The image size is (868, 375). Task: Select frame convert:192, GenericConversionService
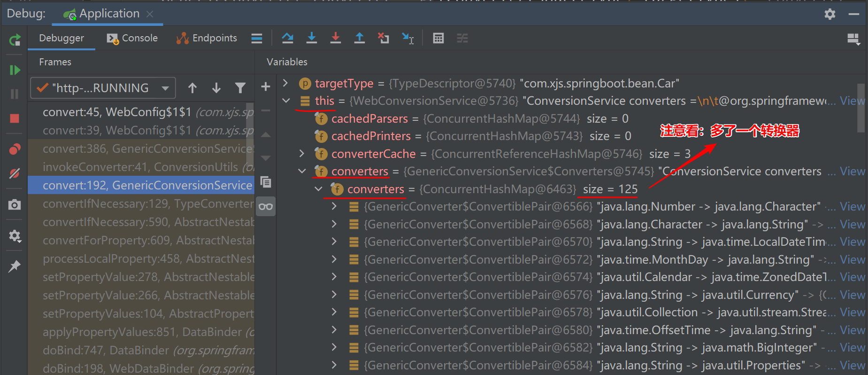tap(141, 185)
